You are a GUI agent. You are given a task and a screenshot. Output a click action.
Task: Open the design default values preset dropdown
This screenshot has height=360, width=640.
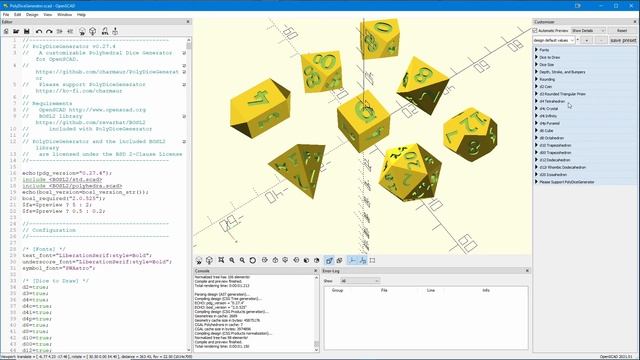click(x=554, y=40)
